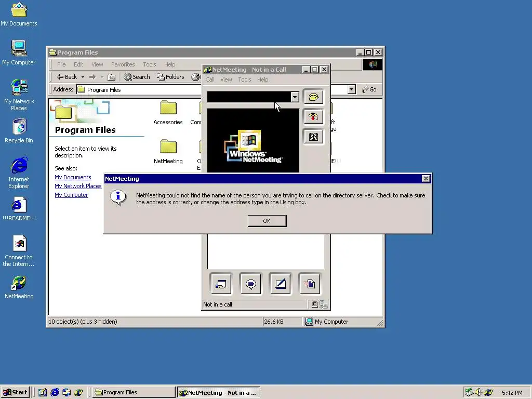Screen dimensions: 532x399
Task: Select the Recycle Bin desktop icon
Action: click(19, 130)
